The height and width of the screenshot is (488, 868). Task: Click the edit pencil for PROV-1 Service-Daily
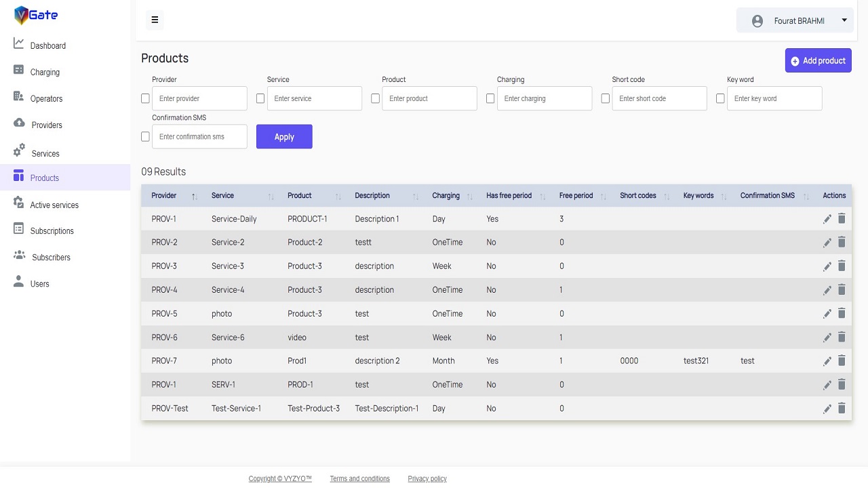[x=827, y=219]
